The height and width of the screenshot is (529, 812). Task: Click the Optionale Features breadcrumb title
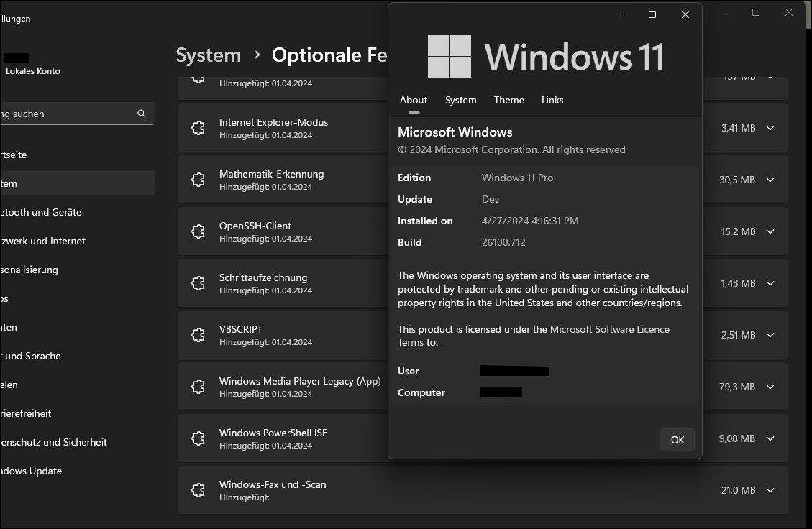[x=329, y=55]
